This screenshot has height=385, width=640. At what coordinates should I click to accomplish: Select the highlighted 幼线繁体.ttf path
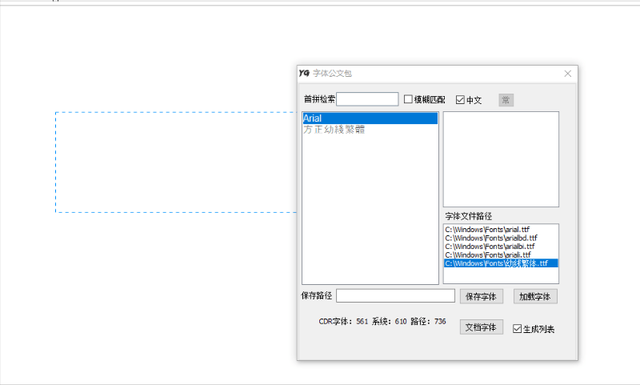coord(501,263)
